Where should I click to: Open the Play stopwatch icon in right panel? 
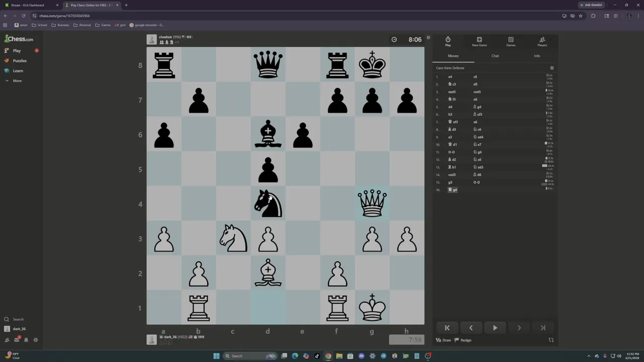(448, 39)
